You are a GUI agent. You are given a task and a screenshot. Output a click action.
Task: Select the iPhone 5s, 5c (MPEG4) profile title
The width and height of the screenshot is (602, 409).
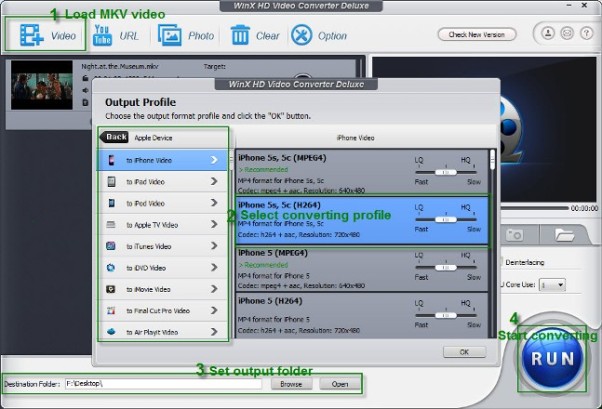[282, 158]
